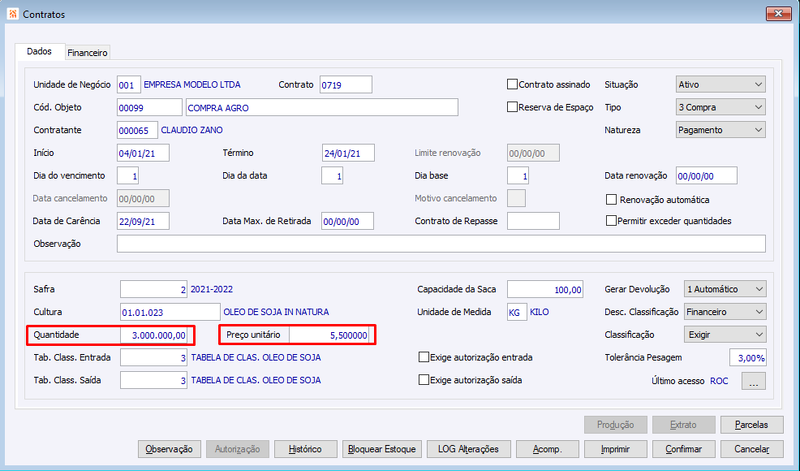Screen dimensions: 800x471
Task: Click the ROC último acesso value
Action: 719,381
